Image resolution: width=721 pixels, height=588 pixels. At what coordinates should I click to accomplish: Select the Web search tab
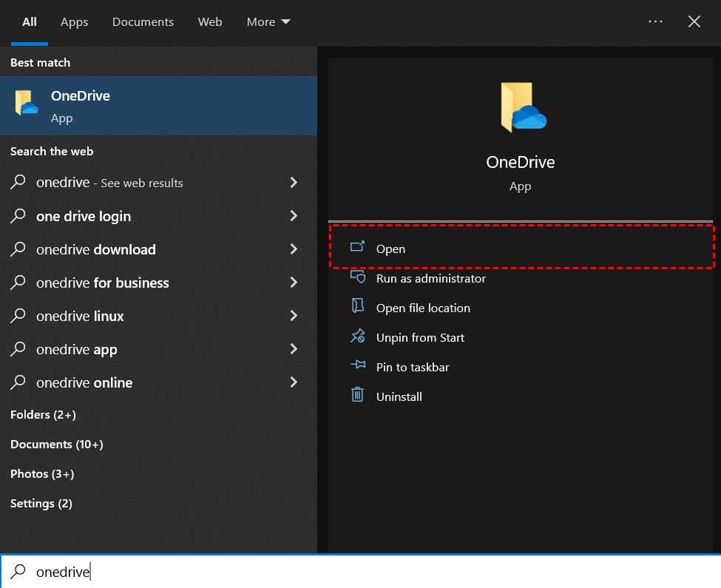(210, 22)
